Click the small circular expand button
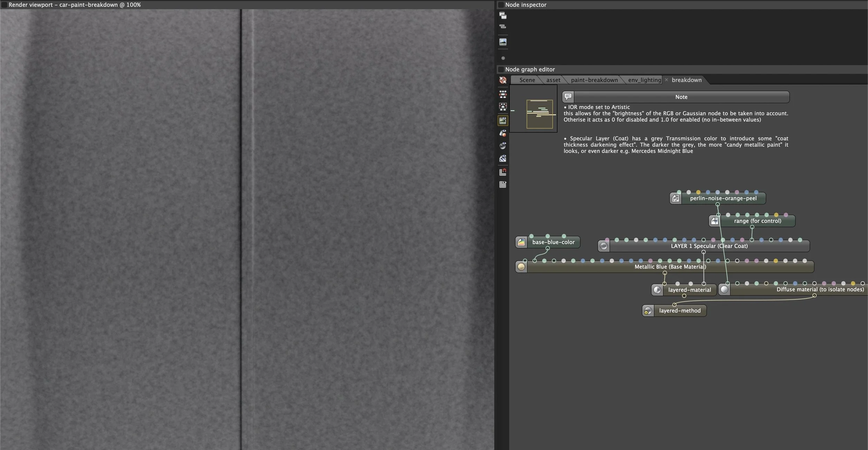The height and width of the screenshot is (450, 868). pos(503,58)
